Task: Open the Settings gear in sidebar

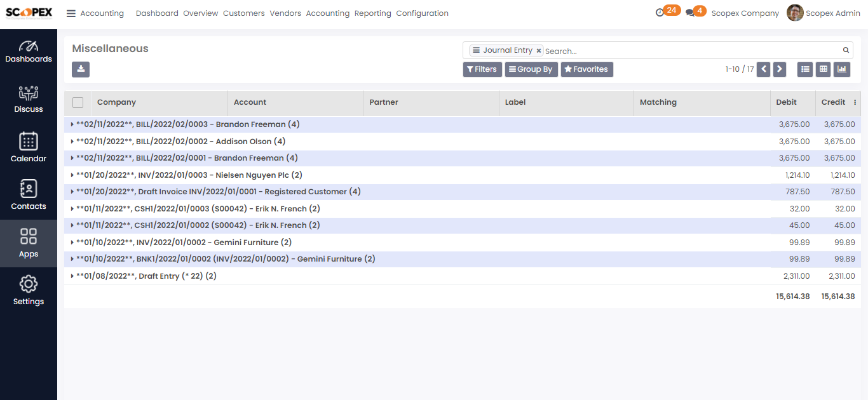Action: tap(29, 290)
